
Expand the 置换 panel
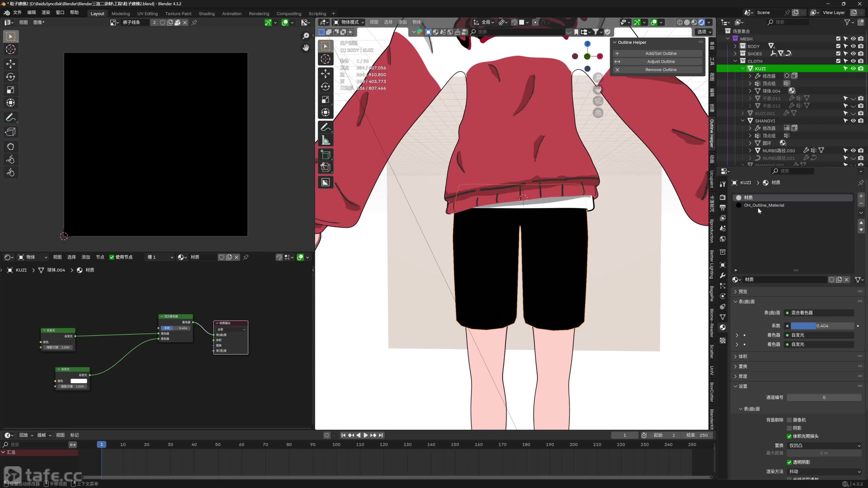tap(743, 366)
